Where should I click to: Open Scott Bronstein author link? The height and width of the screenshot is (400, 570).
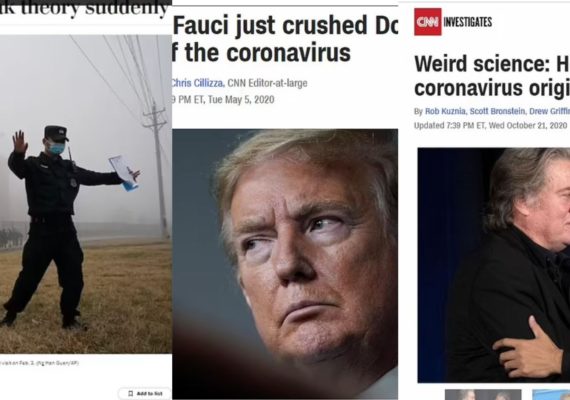497,111
